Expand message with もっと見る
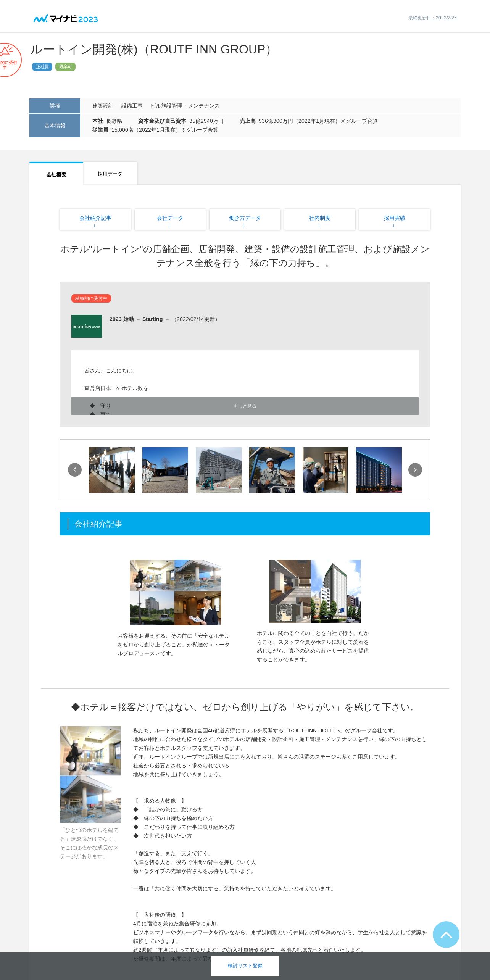The height and width of the screenshot is (980, 490). pyautogui.click(x=245, y=406)
